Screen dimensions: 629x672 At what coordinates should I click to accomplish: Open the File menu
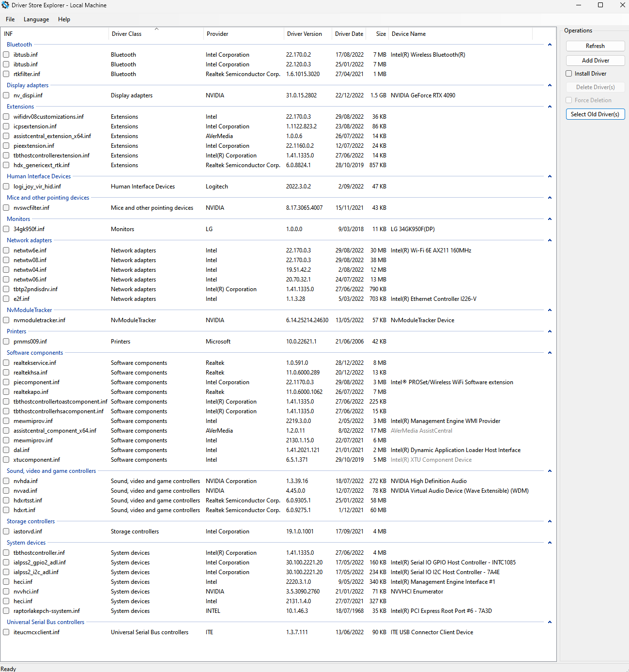click(10, 19)
